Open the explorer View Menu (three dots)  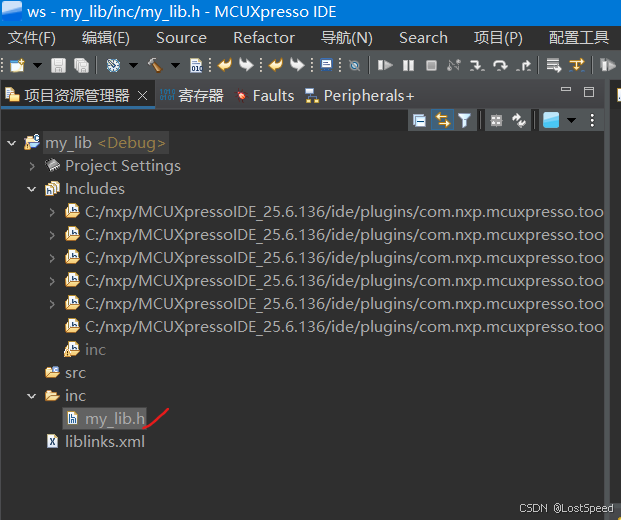tap(592, 120)
